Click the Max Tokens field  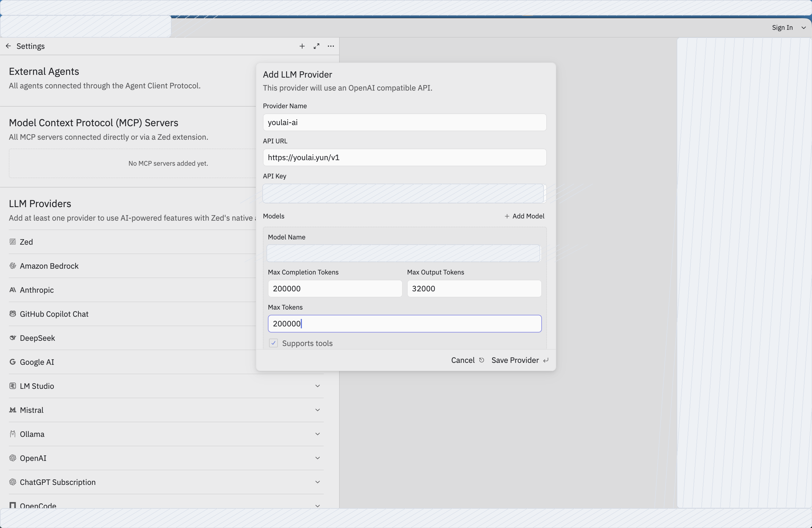click(405, 324)
